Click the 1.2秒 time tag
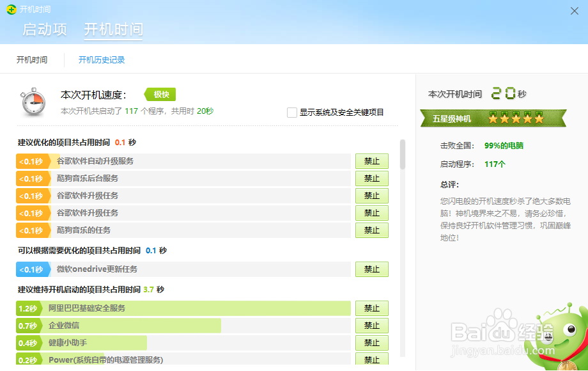The width and height of the screenshot is (588, 371). pyautogui.click(x=28, y=308)
